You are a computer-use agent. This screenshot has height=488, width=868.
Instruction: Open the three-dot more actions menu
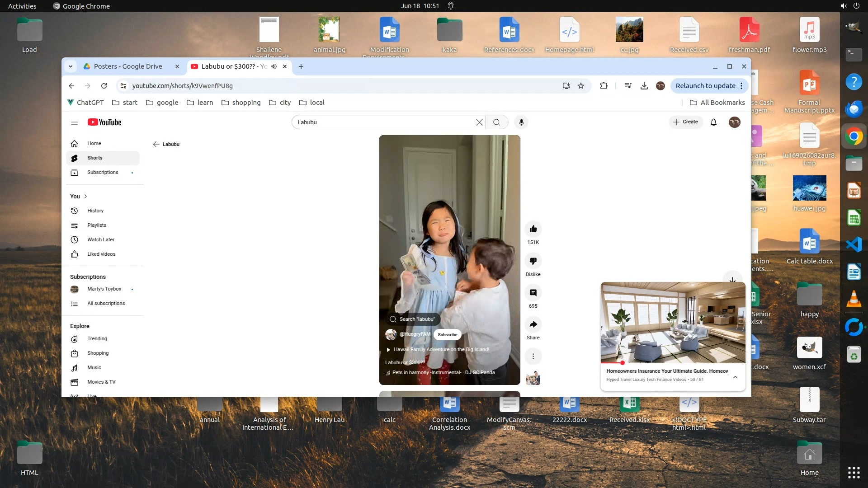pos(533,357)
